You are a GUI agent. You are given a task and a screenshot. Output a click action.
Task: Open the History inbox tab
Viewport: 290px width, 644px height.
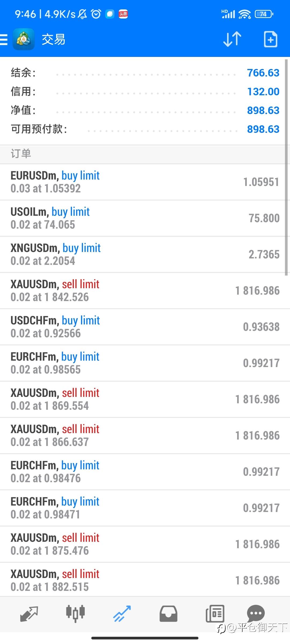[x=168, y=613]
